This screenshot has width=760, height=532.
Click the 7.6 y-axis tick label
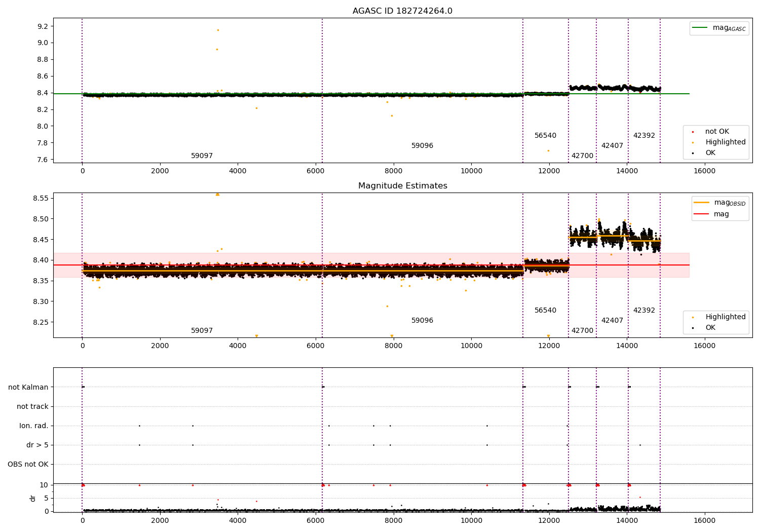(x=43, y=160)
